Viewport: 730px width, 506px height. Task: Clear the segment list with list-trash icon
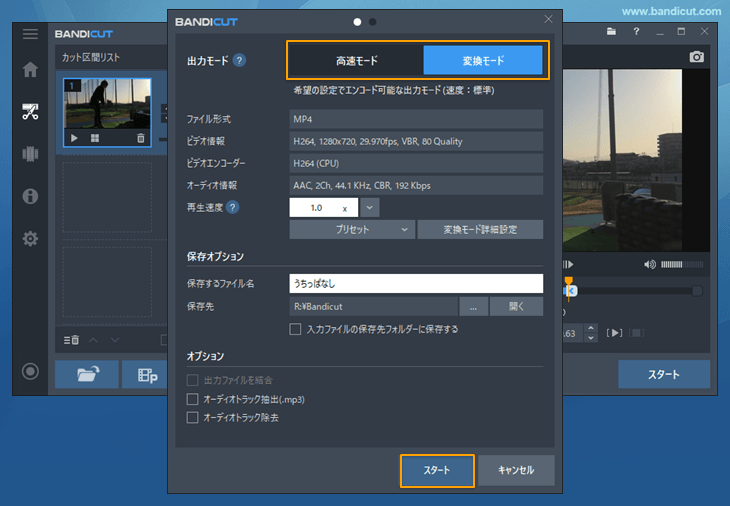point(71,340)
